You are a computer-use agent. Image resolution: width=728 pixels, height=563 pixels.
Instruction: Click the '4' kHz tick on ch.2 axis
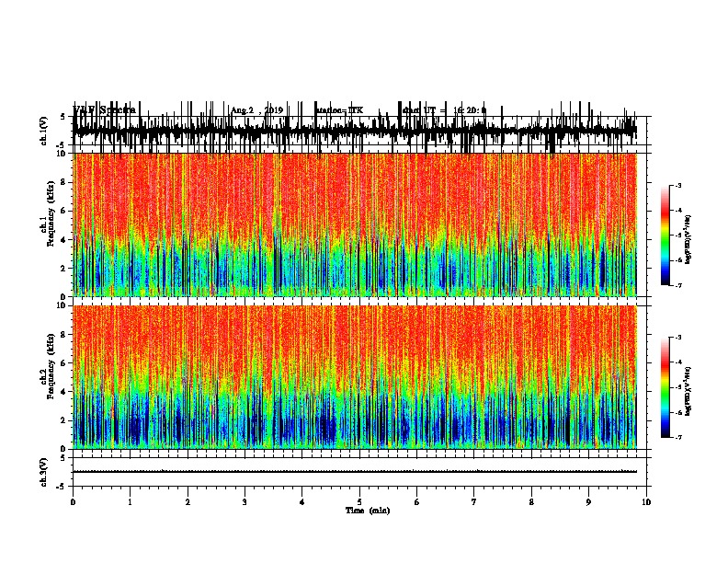click(x=64, y=392)
